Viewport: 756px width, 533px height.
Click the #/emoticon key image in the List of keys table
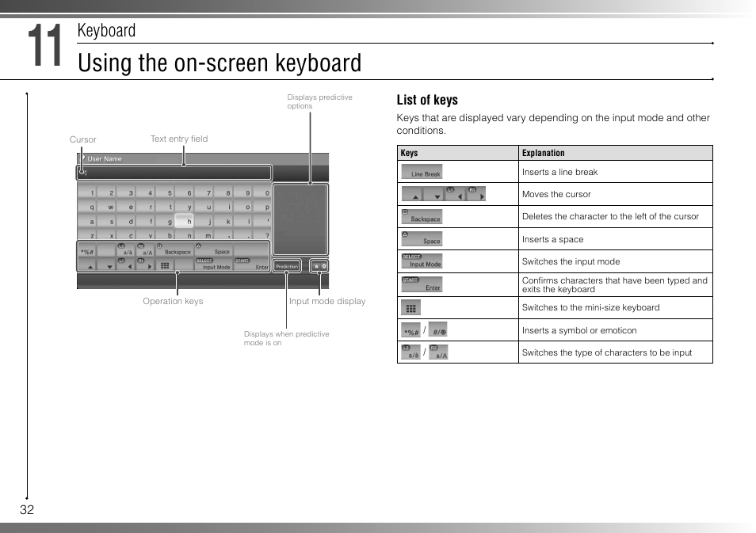[437, 330]
